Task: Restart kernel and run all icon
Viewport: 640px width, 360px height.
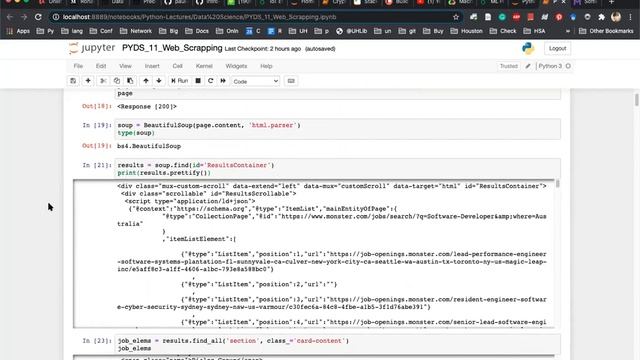Action: click(223, 81)
